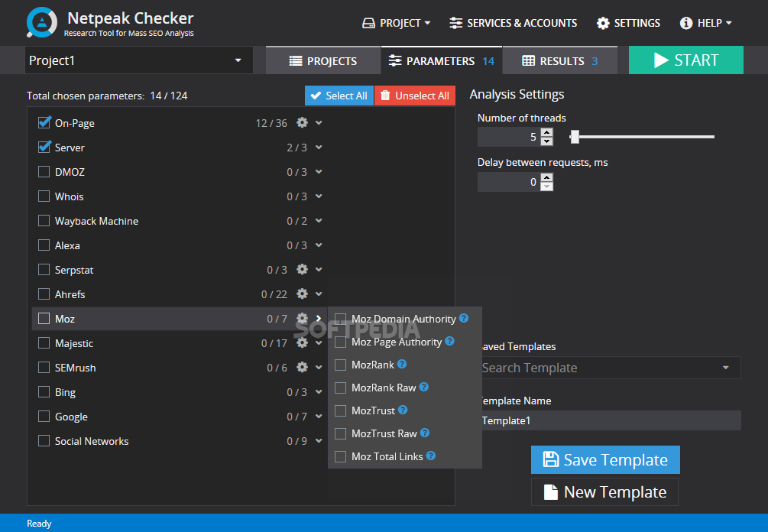Image resolution: width=768 pixels, height=532 pixels.
Task: Switch to the RESULTS tab
Action: [x=560, y=60]
